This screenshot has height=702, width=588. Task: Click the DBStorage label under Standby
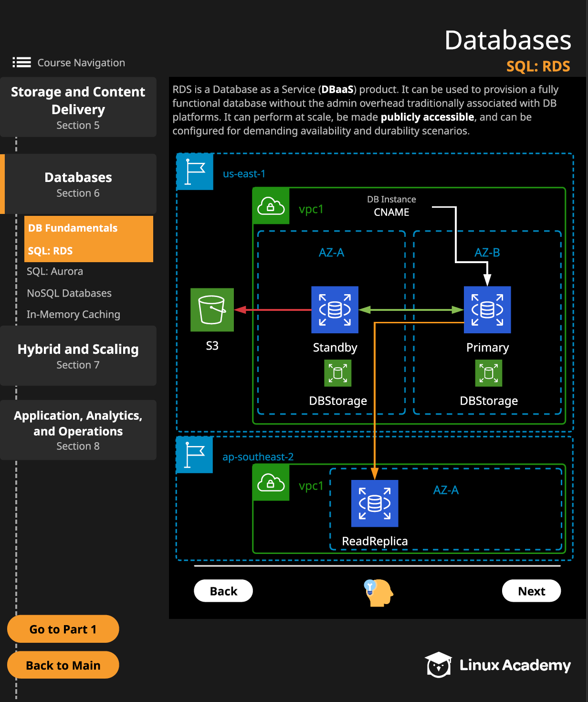(338, 401)
